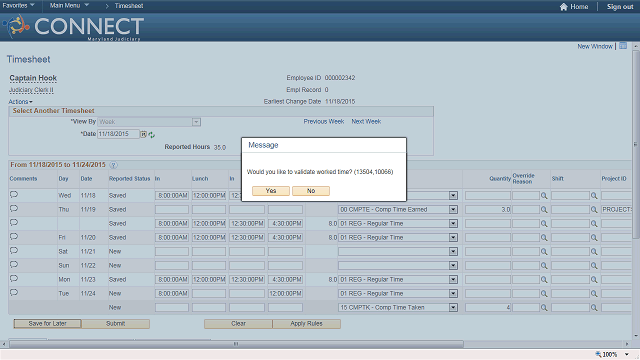Click No in the Message dialog
The image size is (640, 360).
click(x=311, y=191)
